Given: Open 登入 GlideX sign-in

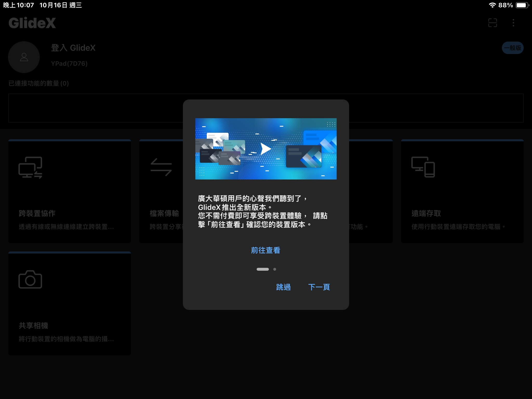Looking at the screenshot, I should (73, 48).
